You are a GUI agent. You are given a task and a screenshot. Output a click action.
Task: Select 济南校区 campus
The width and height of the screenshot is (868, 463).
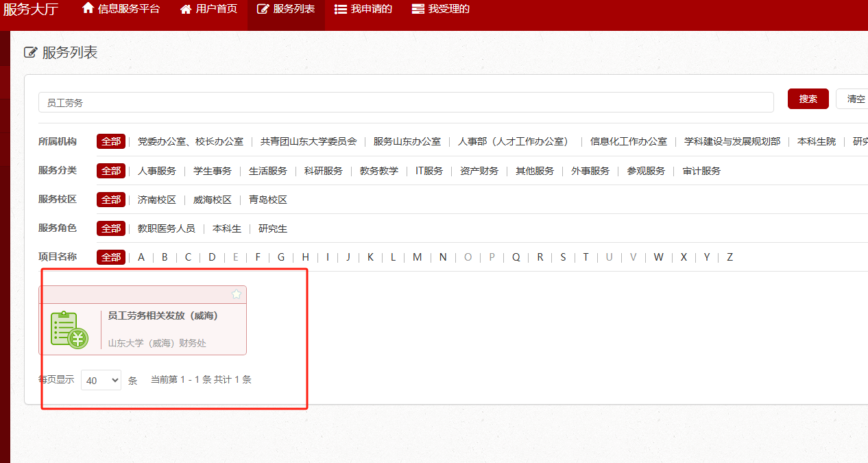click(157, 200)
